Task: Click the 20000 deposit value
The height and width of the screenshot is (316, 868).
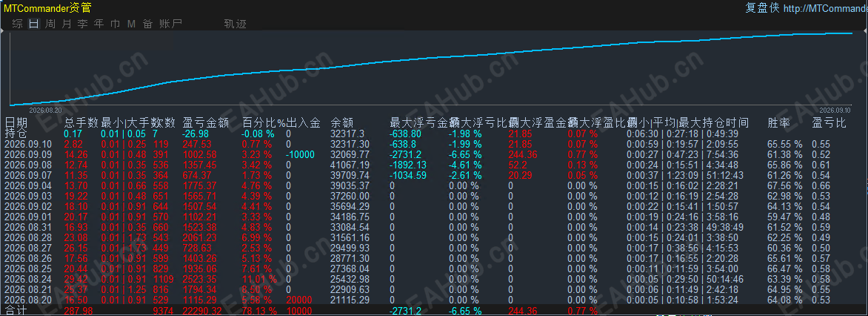Action: [x=299, y=300]
